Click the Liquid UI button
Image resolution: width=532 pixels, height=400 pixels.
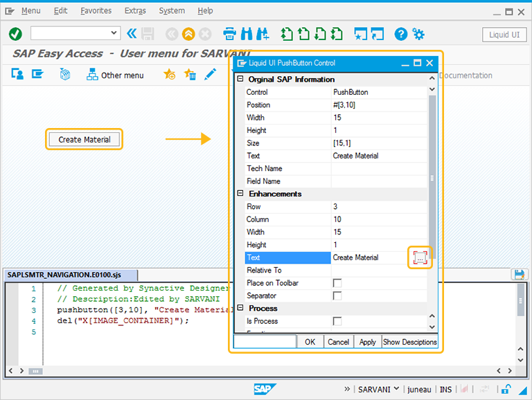pos(504,35)
